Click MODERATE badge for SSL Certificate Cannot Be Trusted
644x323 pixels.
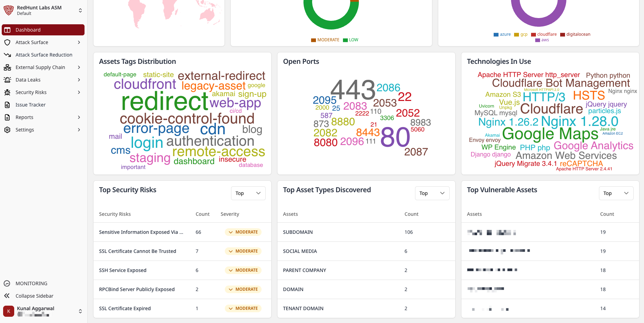(x=243, y=251)
